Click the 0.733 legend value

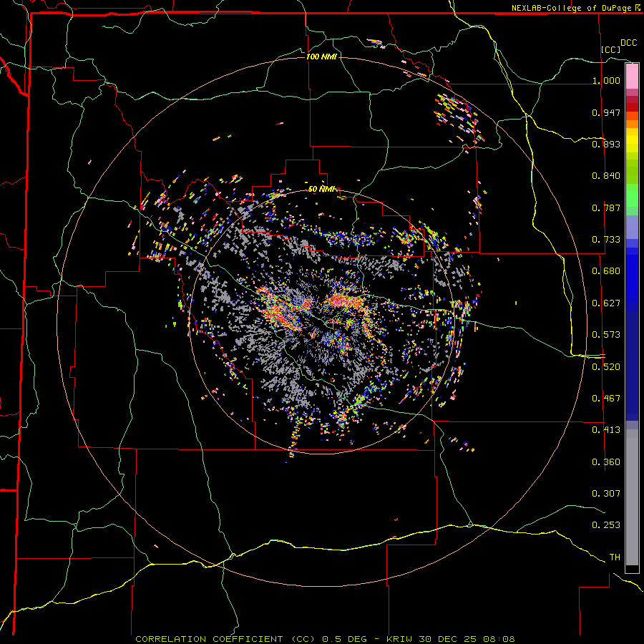tap(606, 240)
